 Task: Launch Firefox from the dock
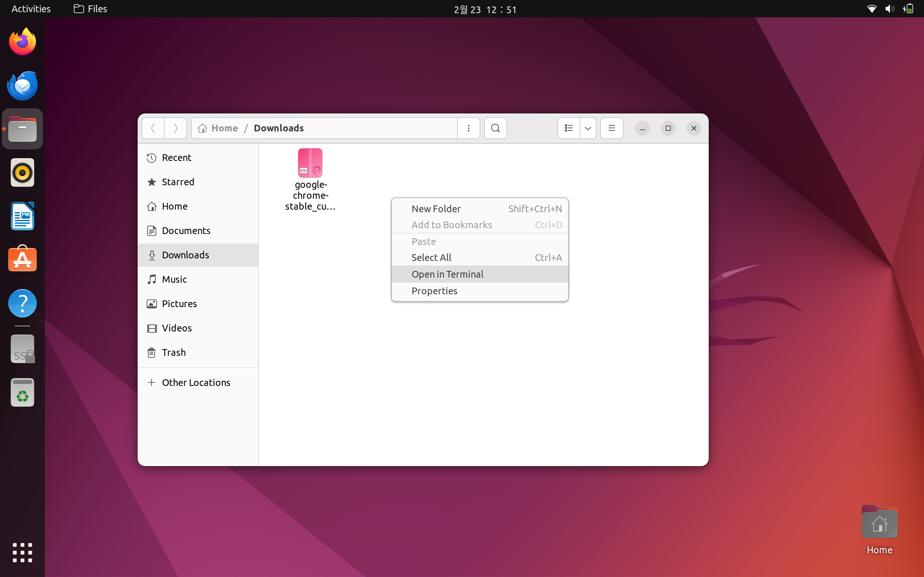[22, 42]
